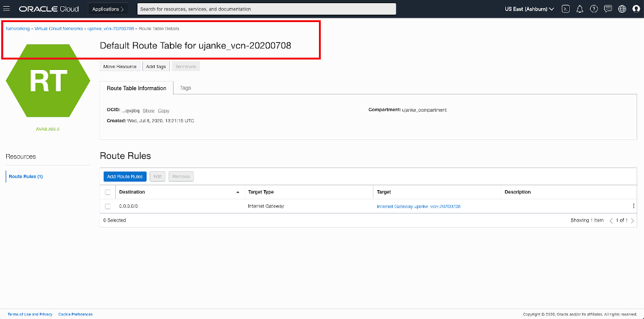Click the green RT hexagon icon
The image size is (644, 319).
point(48,80)
